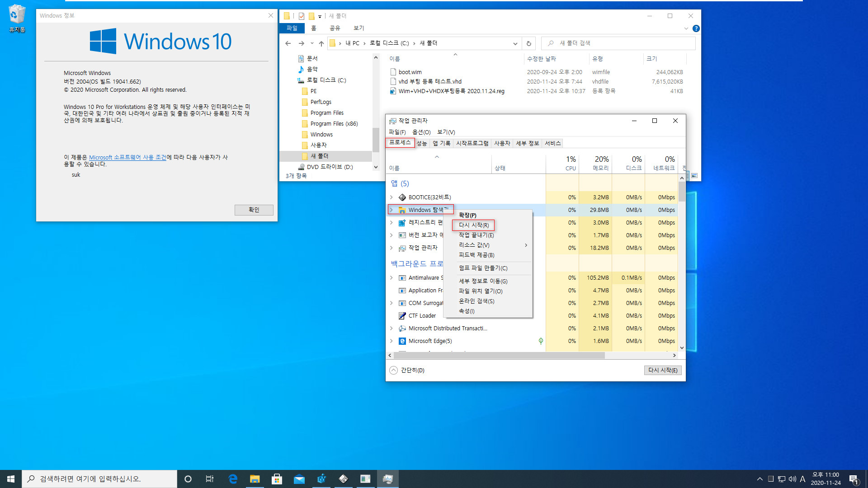Open the Recycle Bin desktop icon
The height and width of the screenshot is (488, 868).
17,18
